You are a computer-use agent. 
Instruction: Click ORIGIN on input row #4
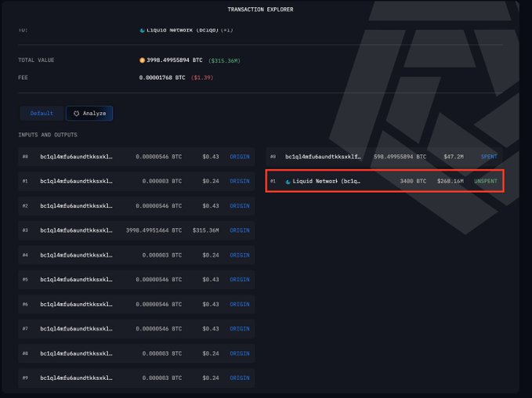(240, 255)
